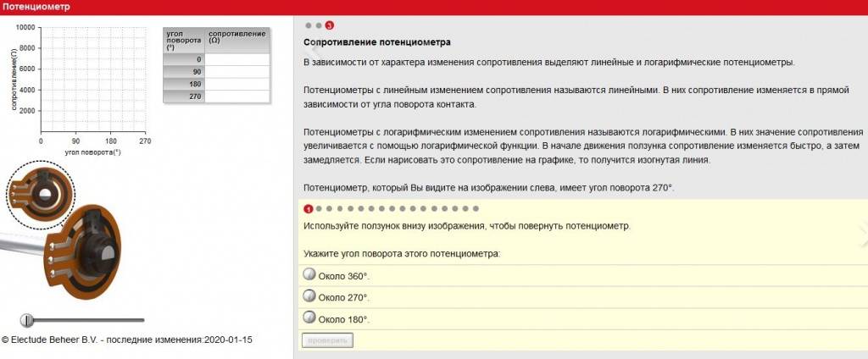The height and width of the screenshot is (359, 868).
Task: Click the resistance cell for angle 0
Action: click(237, 59)
